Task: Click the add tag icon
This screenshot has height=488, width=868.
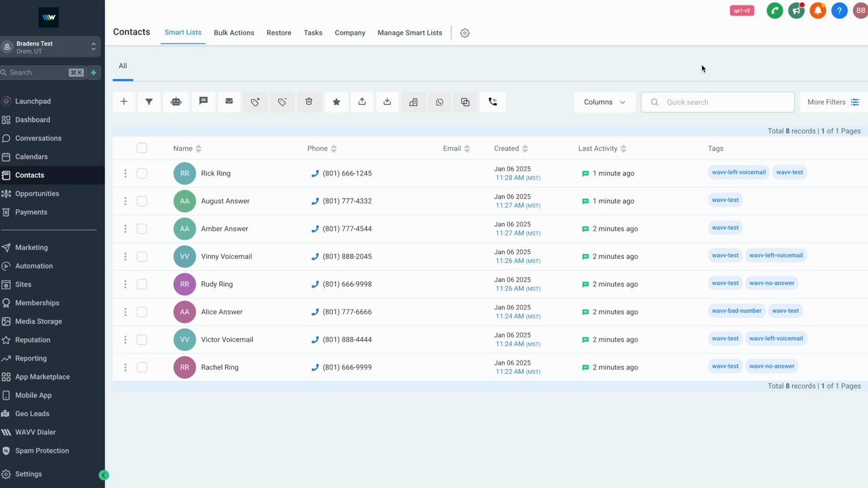Action: pyautogui.click(x=256, y=102)
